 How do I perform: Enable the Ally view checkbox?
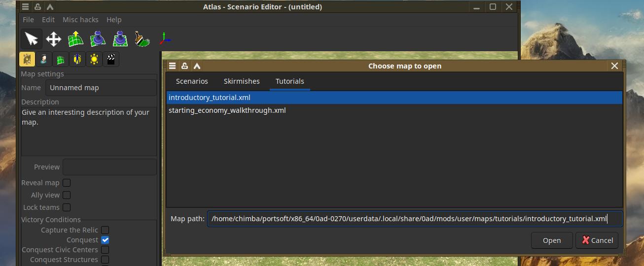click(67, 195)
